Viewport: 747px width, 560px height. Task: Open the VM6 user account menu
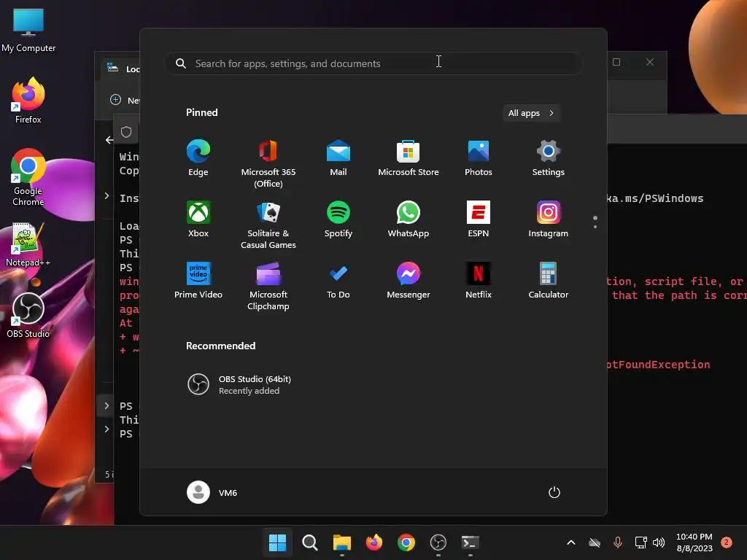212,492
